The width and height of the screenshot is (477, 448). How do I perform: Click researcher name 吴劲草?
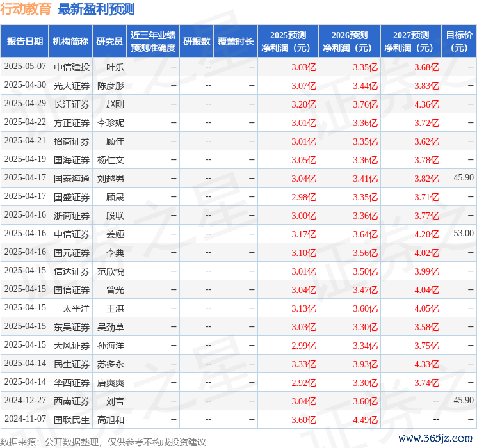pyautogui.click(x=111, y=327)
